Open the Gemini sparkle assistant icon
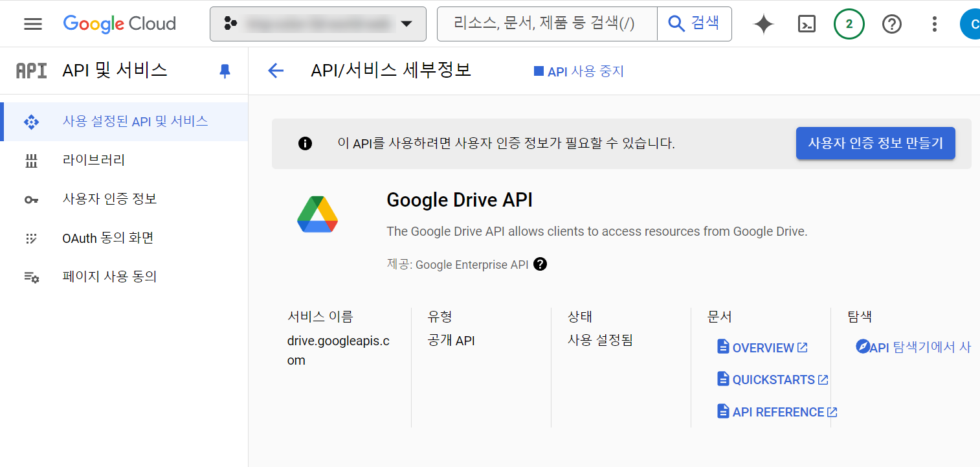Viewport: 980px width, 467px height. [x=764, y=25]
